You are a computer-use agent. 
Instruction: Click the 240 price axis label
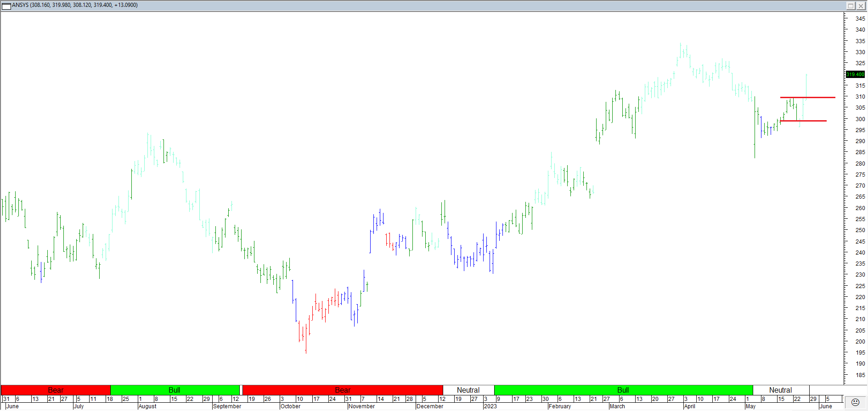860,253
